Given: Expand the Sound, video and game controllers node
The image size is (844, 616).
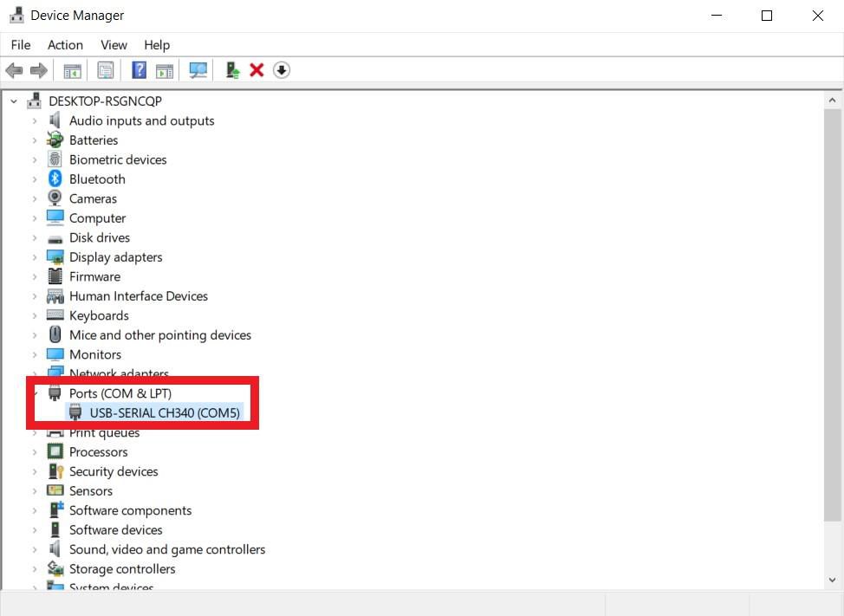Looking at the screenshot, I should click(x=35, y=550).
